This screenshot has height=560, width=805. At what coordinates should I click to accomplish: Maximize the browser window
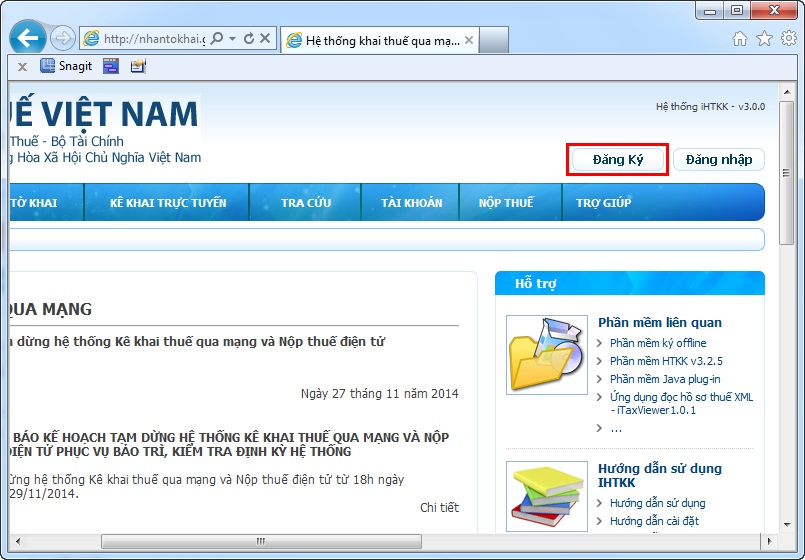pyautogui.click(x=737, y=10)
